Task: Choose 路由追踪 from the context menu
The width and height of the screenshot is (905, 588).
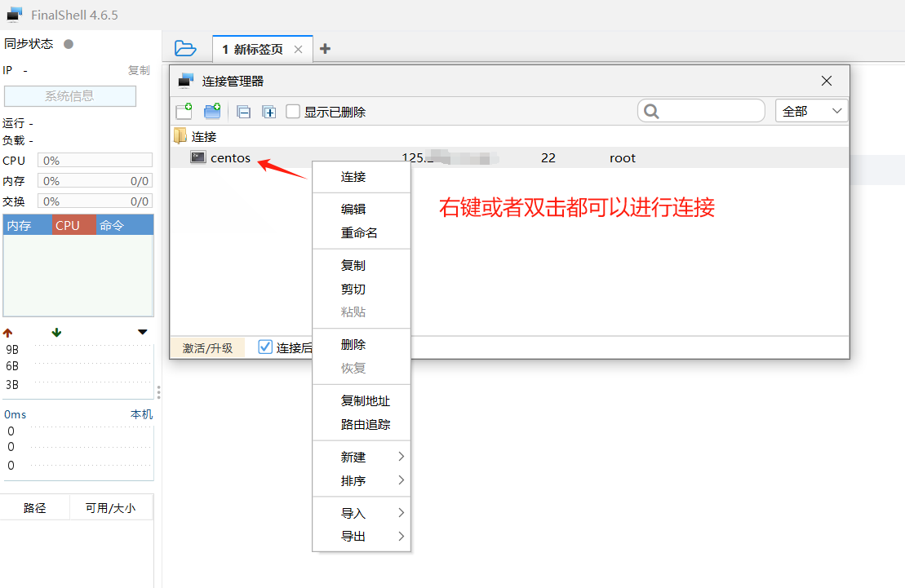Action: [362, 424]
